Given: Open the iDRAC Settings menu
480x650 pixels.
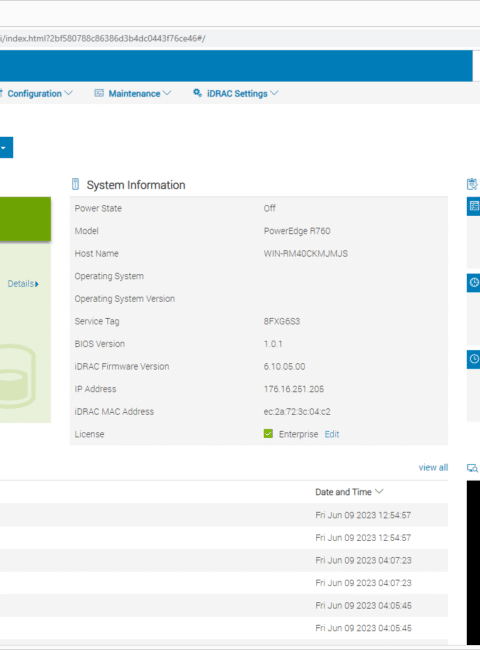Looking at the screenshot, I should [235, 94].
